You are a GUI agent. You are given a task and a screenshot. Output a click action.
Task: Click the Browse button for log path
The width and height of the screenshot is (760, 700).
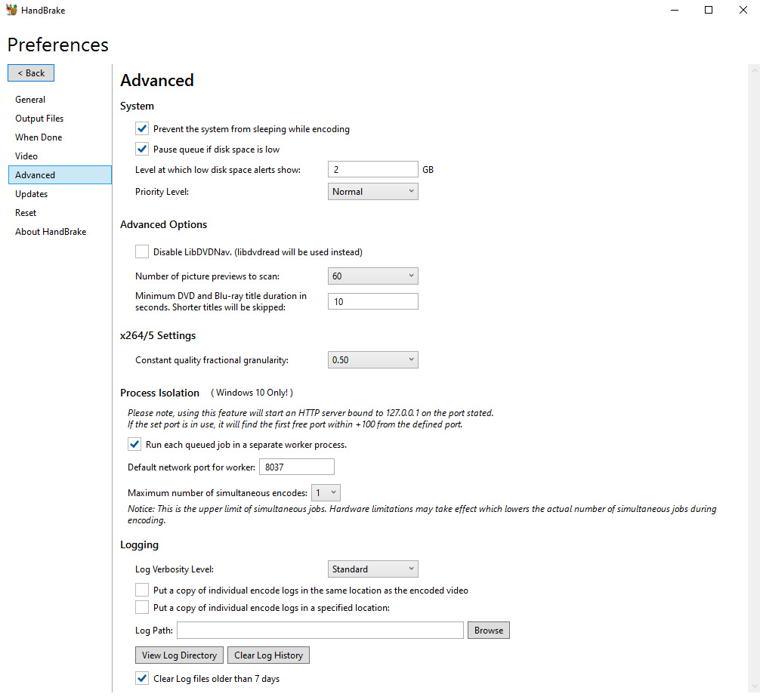pos(489,631)
